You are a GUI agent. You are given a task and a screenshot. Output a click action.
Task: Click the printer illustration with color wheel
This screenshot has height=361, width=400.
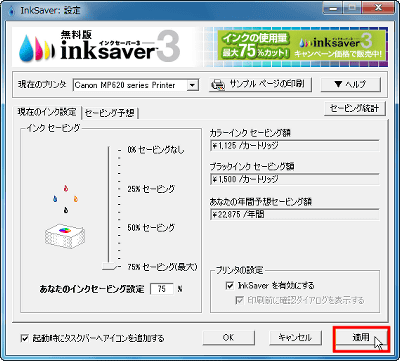tap(65, 235)
